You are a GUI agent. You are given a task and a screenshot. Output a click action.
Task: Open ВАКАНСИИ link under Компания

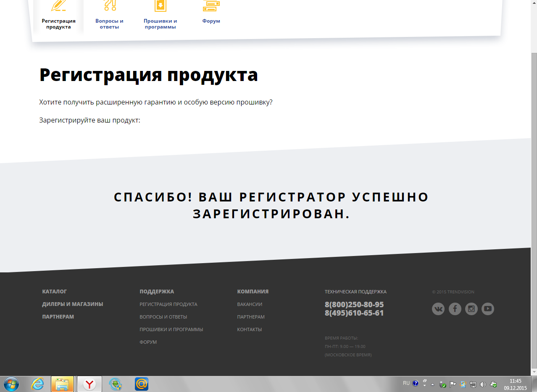point(250,304)
